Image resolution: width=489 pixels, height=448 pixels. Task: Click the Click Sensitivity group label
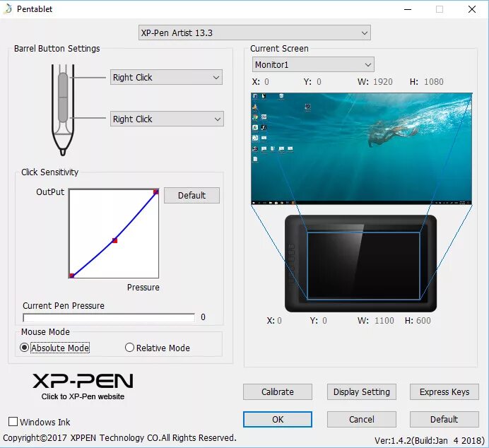(x=49, y=172)
